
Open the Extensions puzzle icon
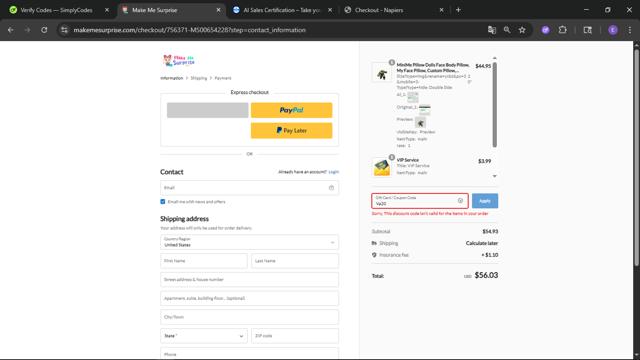pyautogui.click(x=562, y=30)
